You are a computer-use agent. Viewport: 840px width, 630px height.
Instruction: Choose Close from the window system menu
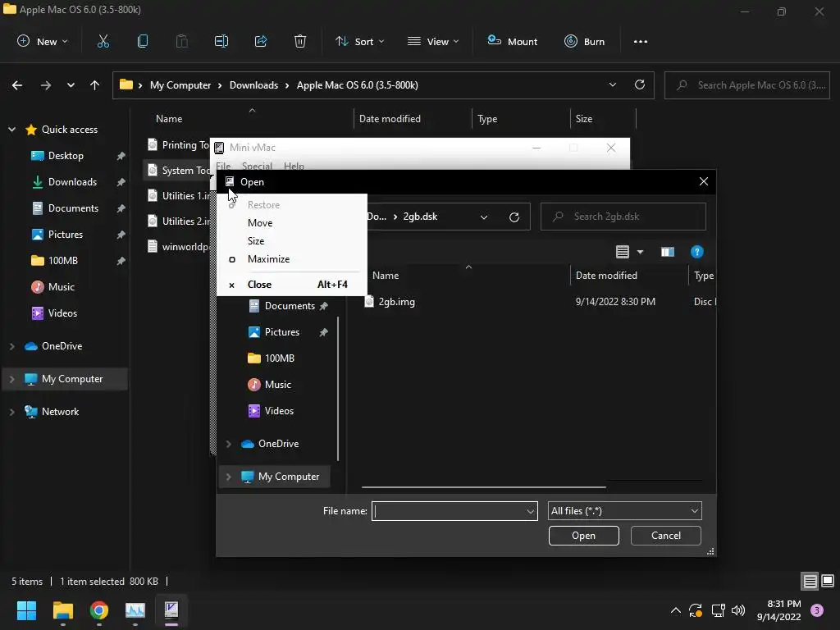tap(292, 285)
